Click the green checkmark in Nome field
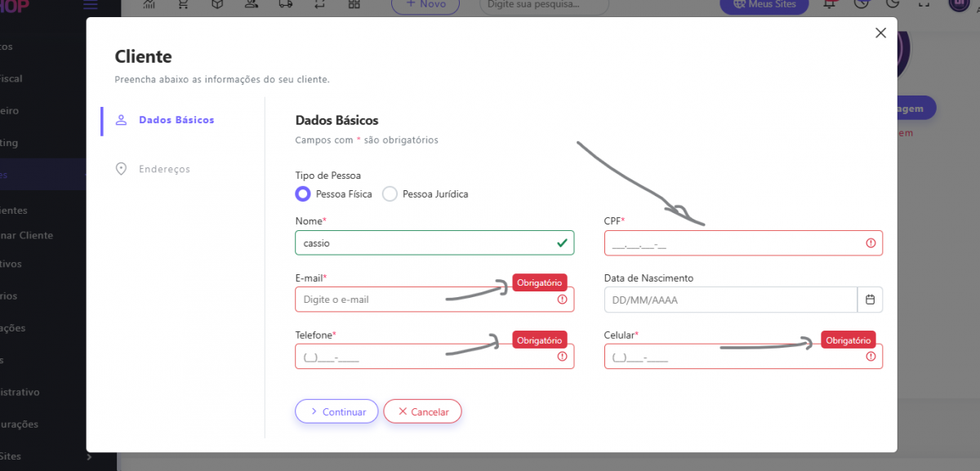Image resolution: width=980 pixels, height=471 pixels. click(x=562, y=243)
